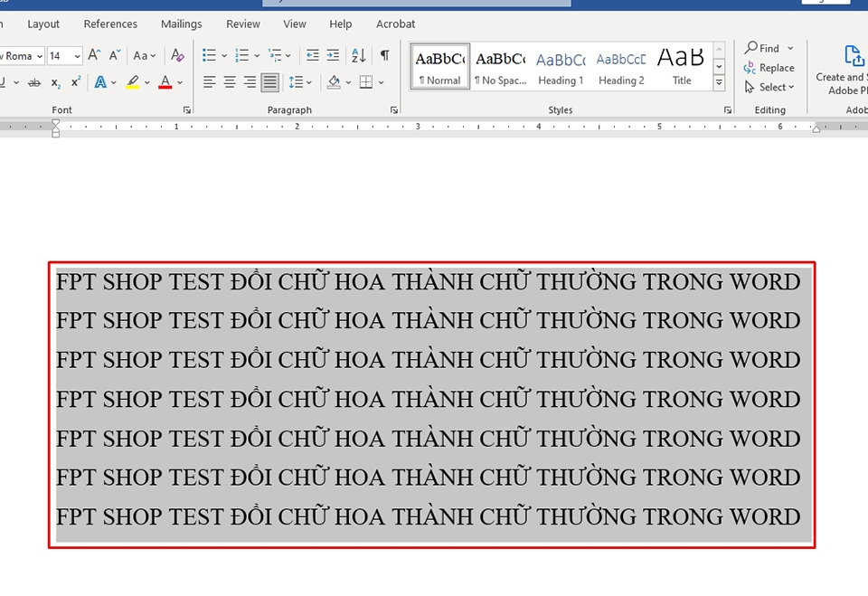Insert bulleted list

point(209,55)
